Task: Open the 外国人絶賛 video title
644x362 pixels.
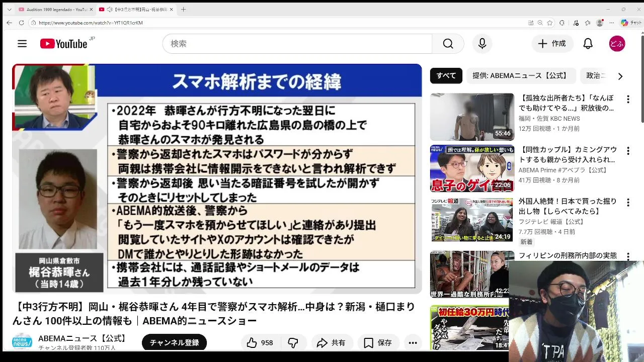Action: 568,206
